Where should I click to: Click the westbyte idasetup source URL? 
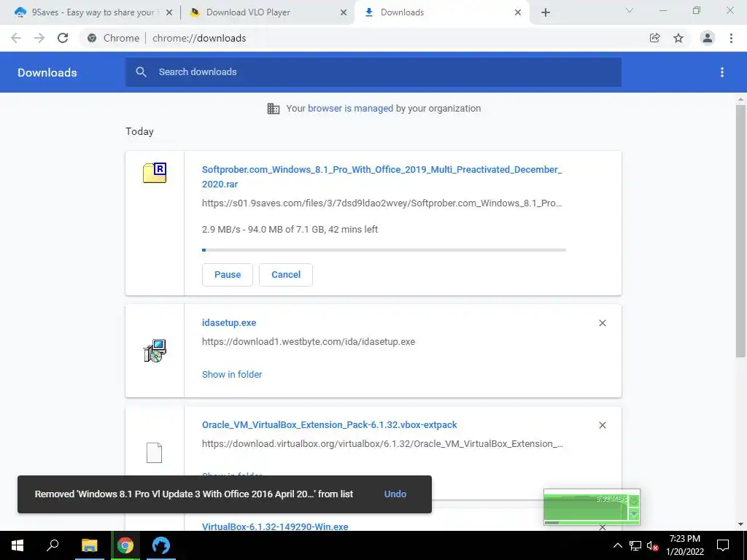point(309,342)
